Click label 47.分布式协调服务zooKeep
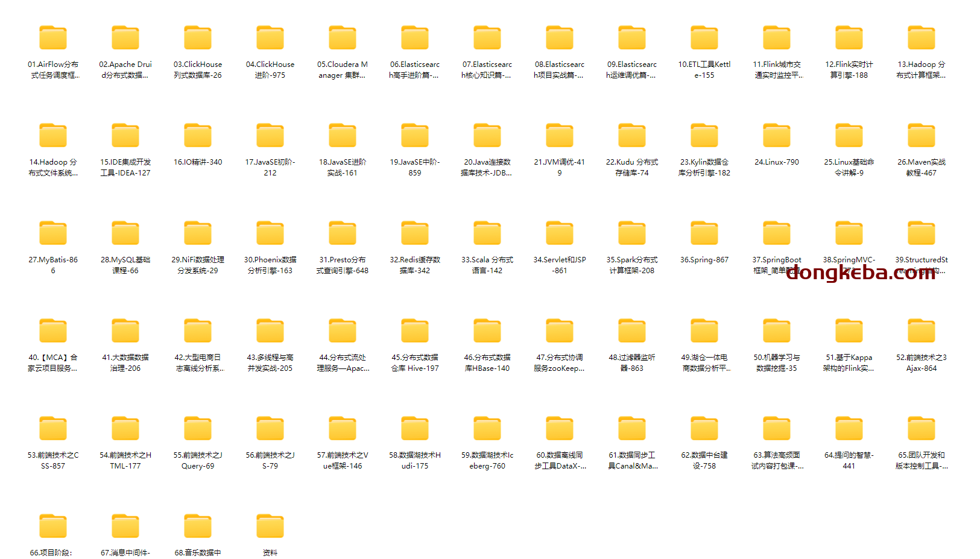The width and height of the screenshot is (980, 559). [x=560, y=363]
